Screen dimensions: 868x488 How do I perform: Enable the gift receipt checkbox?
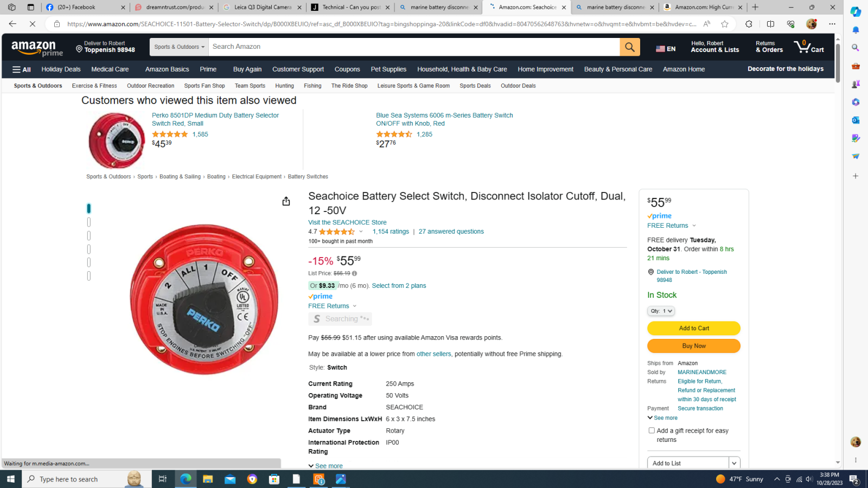click(652, 430)
